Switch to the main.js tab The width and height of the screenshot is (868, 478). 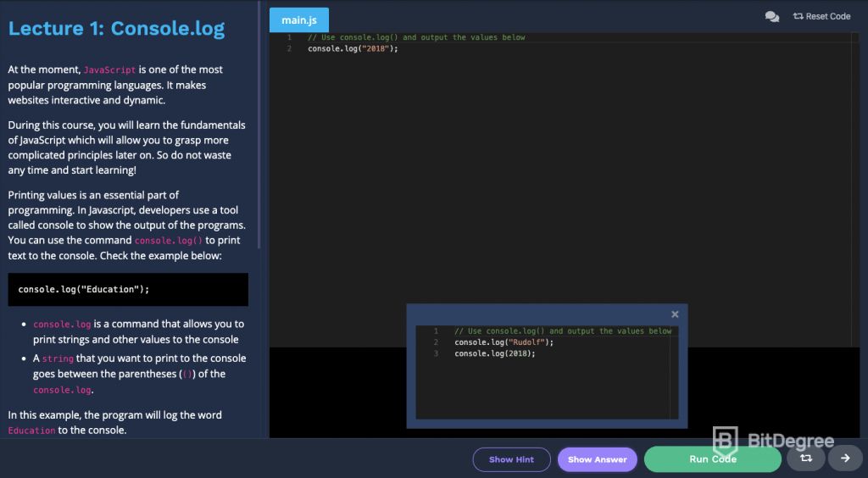pyautogui.click(x=299, y=20)
